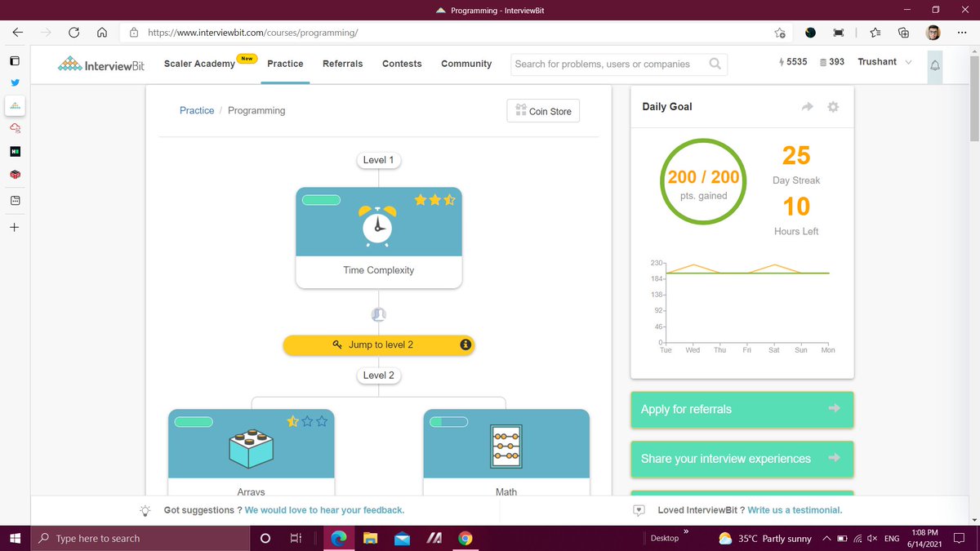Click Jump to level 2 button
Viewport: 980px width, 551px height.
tap(379, 344)
